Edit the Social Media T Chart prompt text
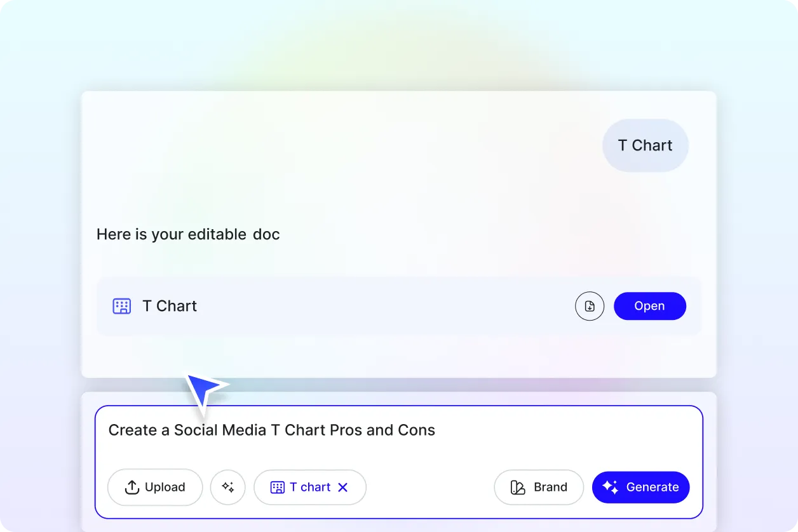 pyautogui.click(x=272, y=430)
